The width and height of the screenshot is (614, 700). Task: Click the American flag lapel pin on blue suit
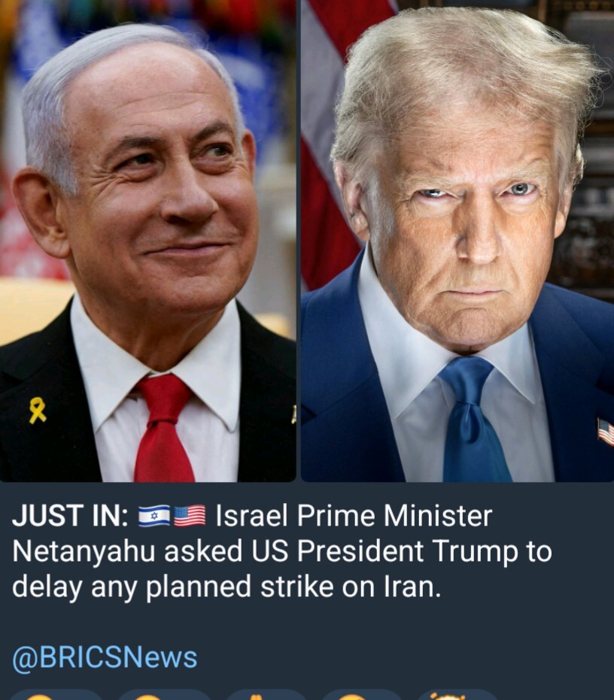pyautogui.click(x=606, y=432)
